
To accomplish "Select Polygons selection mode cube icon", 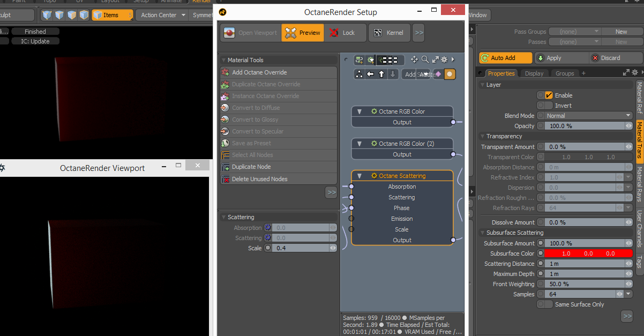I will 72,15.
